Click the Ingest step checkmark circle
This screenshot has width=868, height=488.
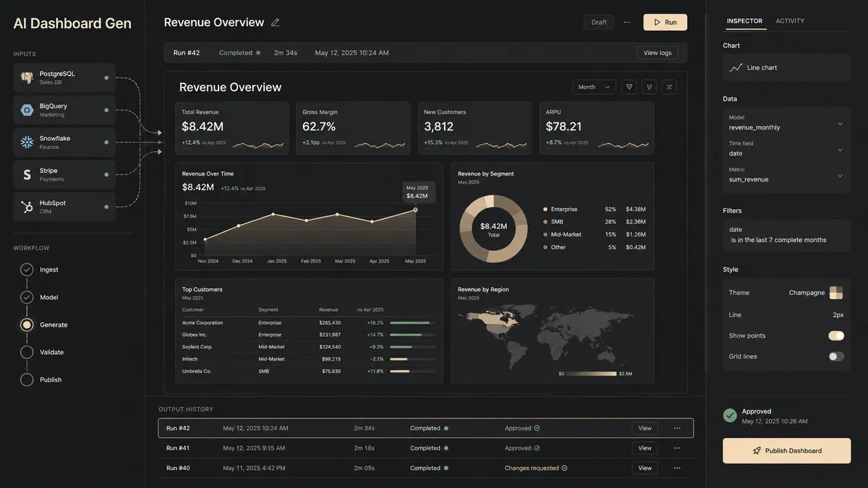point(27,270)
